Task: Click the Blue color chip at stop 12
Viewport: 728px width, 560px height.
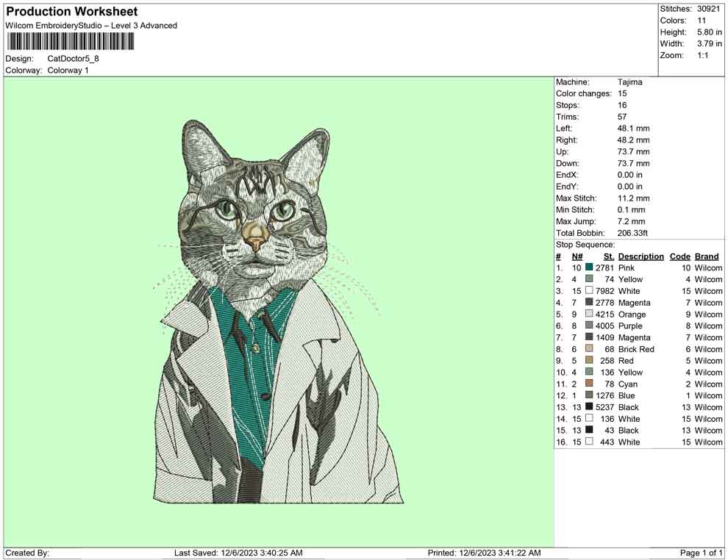Action: pyautogui.click(x=588, y=395)
